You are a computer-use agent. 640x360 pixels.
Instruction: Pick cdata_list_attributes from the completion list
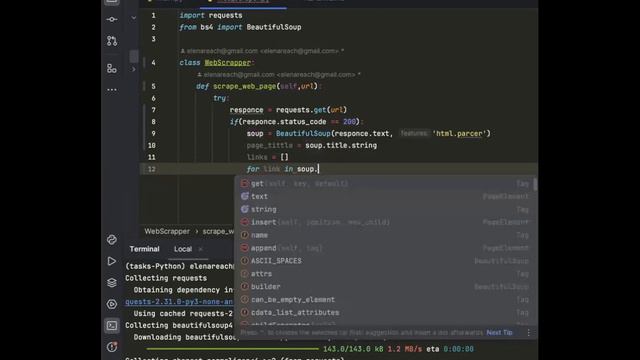click(x=385, y=312)
